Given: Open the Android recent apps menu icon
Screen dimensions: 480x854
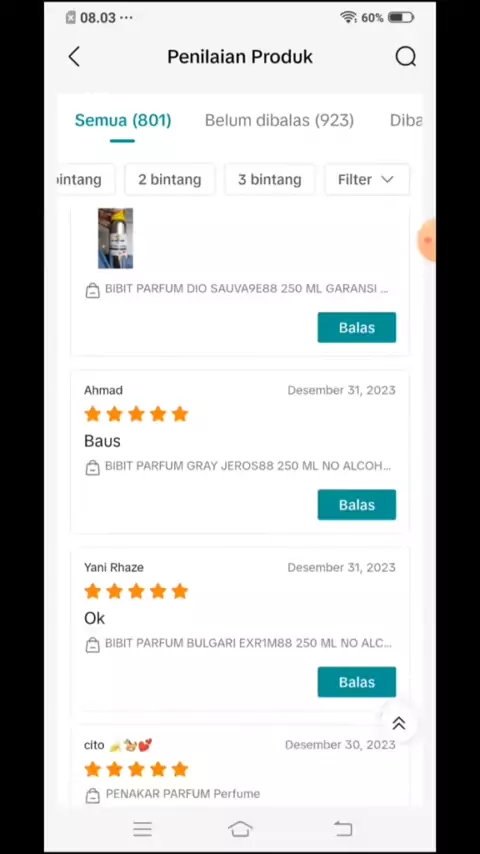Looking at the screenshot, I should [x=142, y=829].
